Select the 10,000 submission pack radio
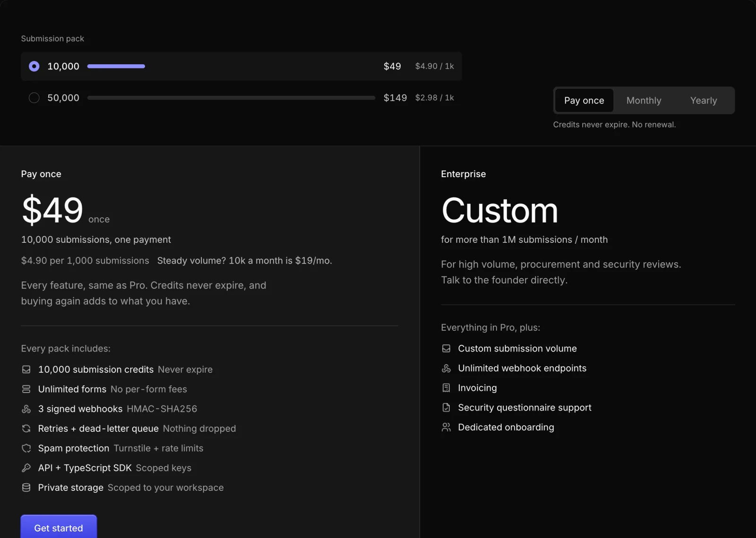This screenshot has height=538, width=756. coord(34,66)
